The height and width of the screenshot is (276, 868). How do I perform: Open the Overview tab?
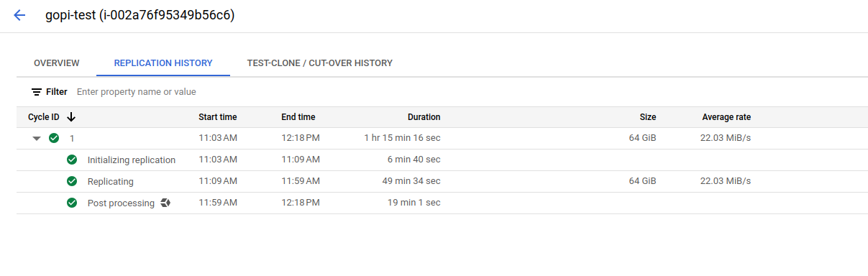tap(57, 63)
